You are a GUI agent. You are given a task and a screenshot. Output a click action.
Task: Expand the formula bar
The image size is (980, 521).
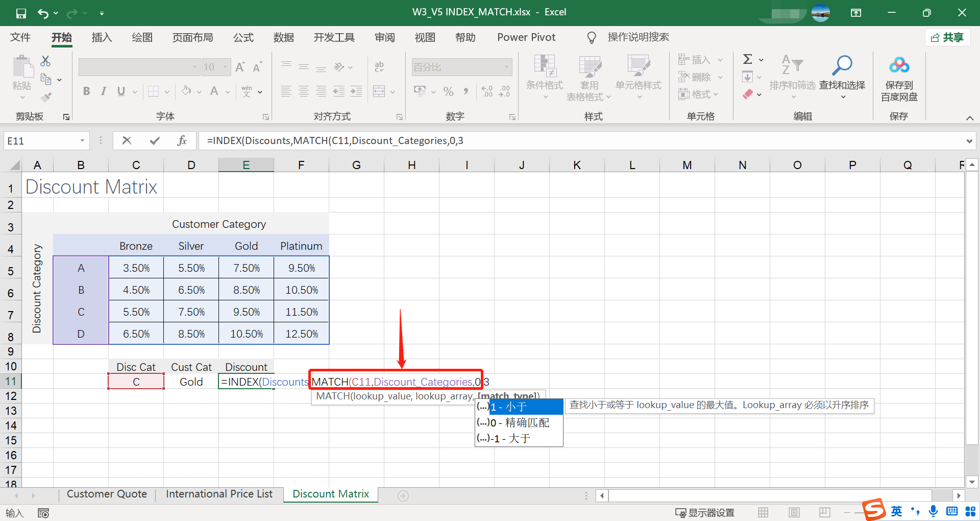coord(969,141)
